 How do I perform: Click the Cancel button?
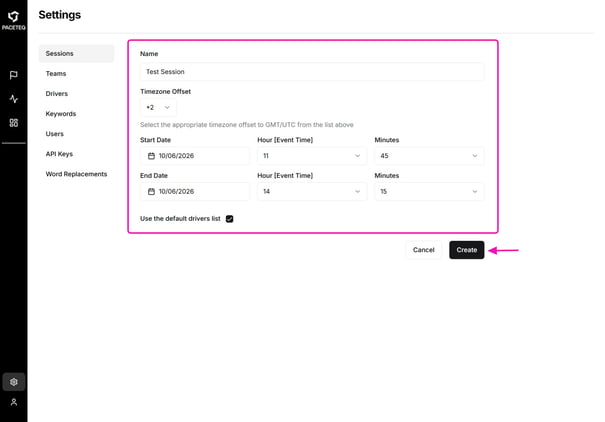424,250
